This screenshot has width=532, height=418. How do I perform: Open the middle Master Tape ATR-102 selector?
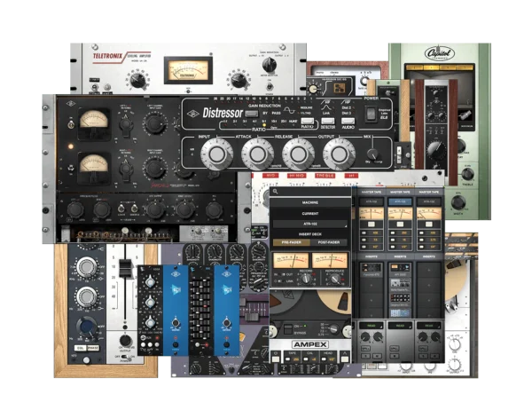[x=398, y=201]
